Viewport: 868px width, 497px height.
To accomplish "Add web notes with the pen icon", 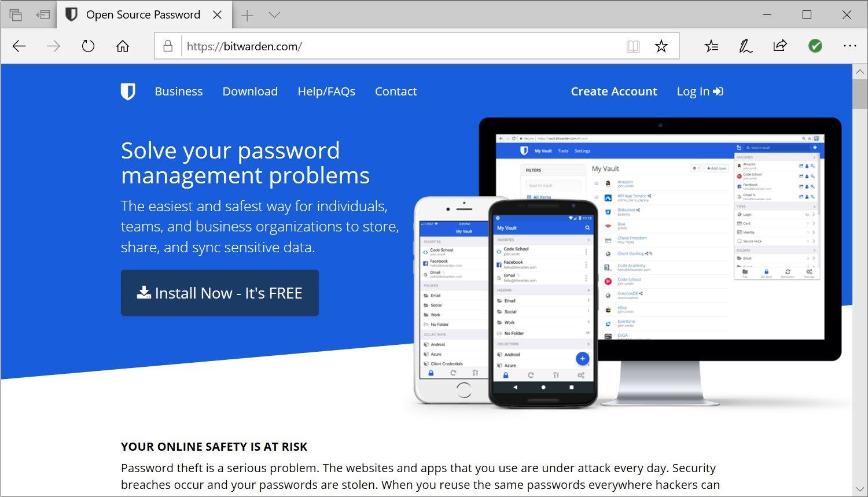I will click(746, 46).
